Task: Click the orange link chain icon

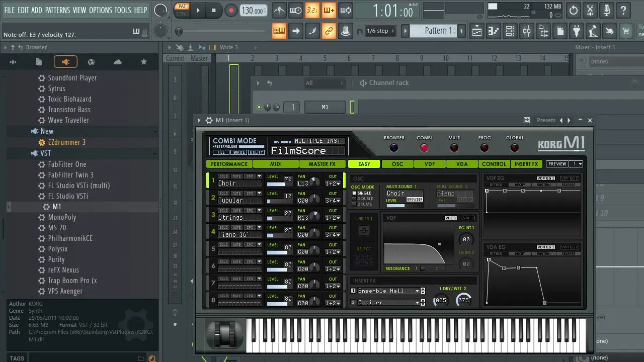Action: (329, 31)
